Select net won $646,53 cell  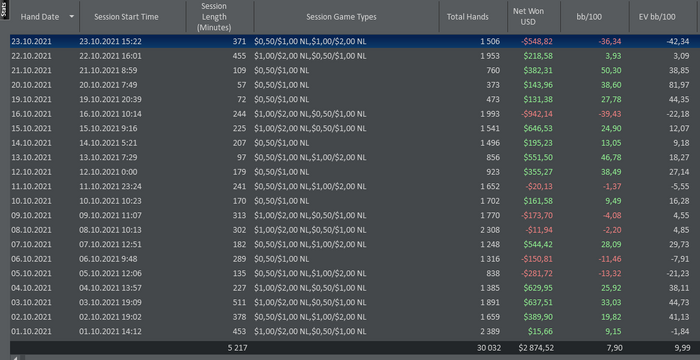coord(538,129)
